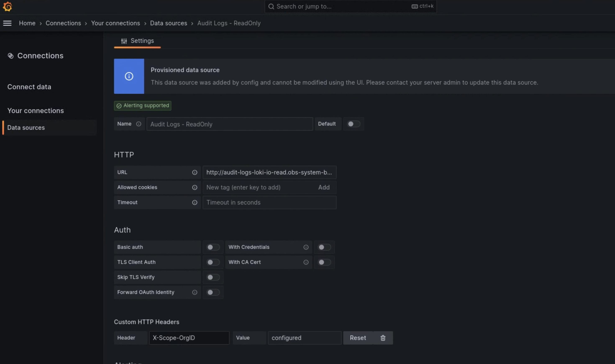
Task: Click the delete icon for custom header
Action: [383, 337]
